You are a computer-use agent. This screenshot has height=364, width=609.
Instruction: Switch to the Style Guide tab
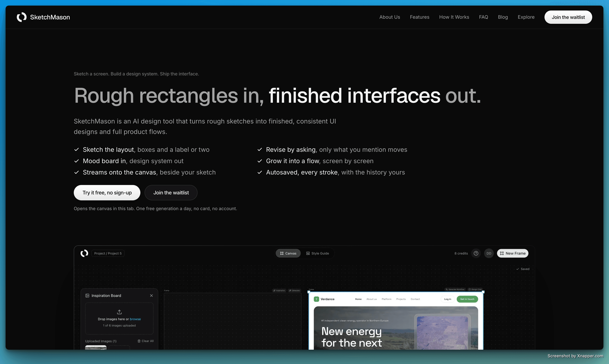pos(317,253)
